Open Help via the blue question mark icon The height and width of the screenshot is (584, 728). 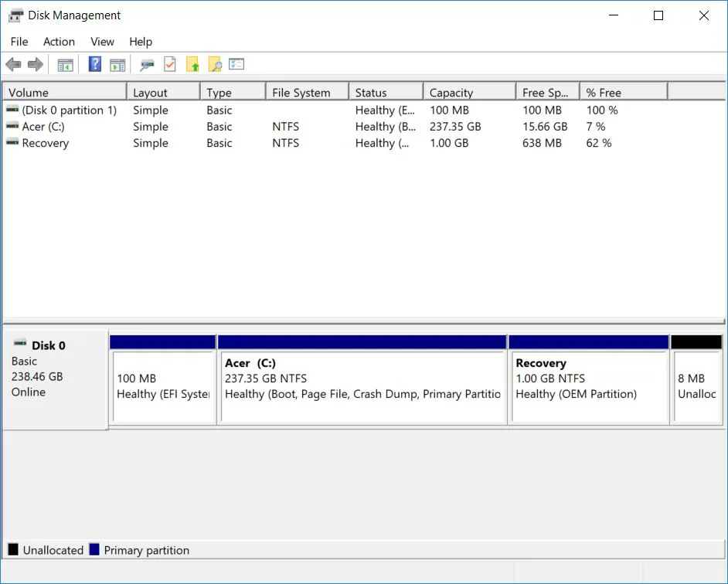coord(95,64)
